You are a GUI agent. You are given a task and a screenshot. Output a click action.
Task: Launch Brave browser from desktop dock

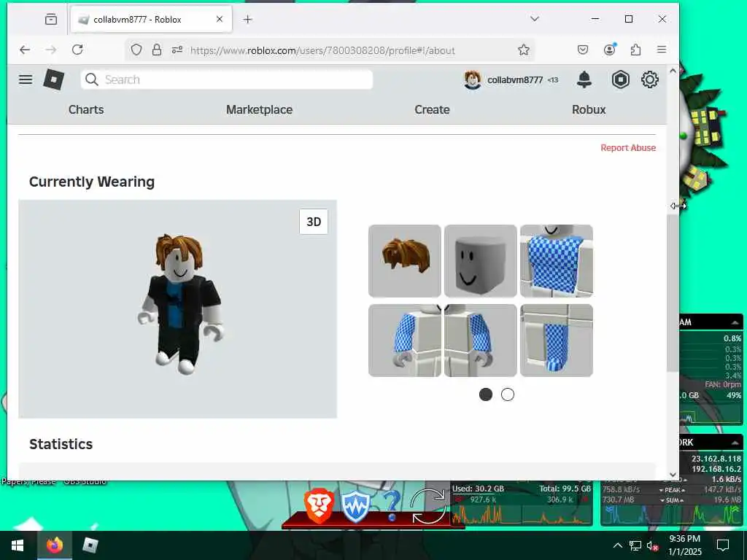coord(320,506)
